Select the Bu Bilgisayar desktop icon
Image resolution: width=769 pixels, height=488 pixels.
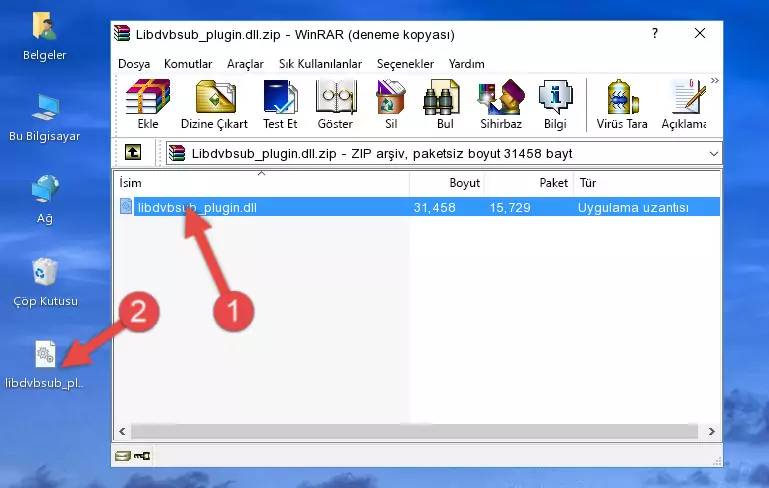click(44, 118)
